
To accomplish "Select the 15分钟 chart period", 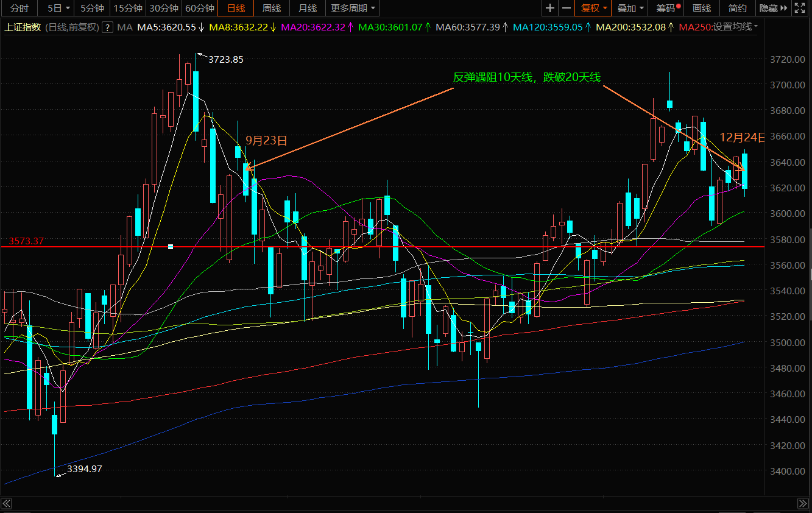I will pyautogui.click(x=128, y=8).
